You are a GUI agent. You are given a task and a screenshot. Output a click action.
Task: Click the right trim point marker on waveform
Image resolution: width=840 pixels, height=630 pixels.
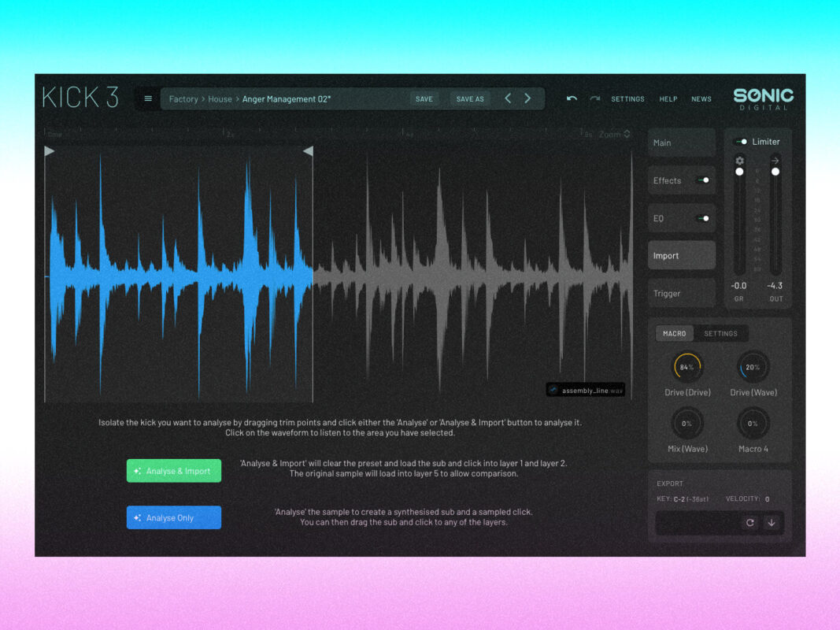[308, 151]
